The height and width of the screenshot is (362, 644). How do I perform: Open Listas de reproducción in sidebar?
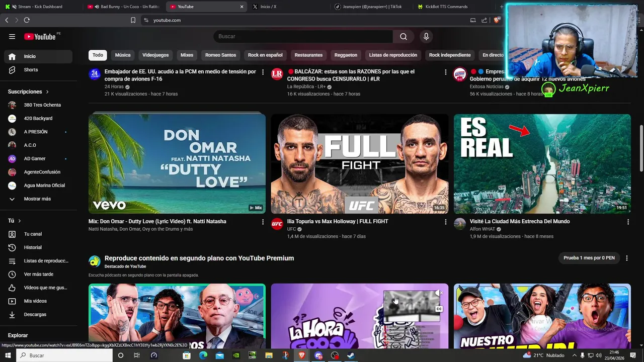(38, 261)
